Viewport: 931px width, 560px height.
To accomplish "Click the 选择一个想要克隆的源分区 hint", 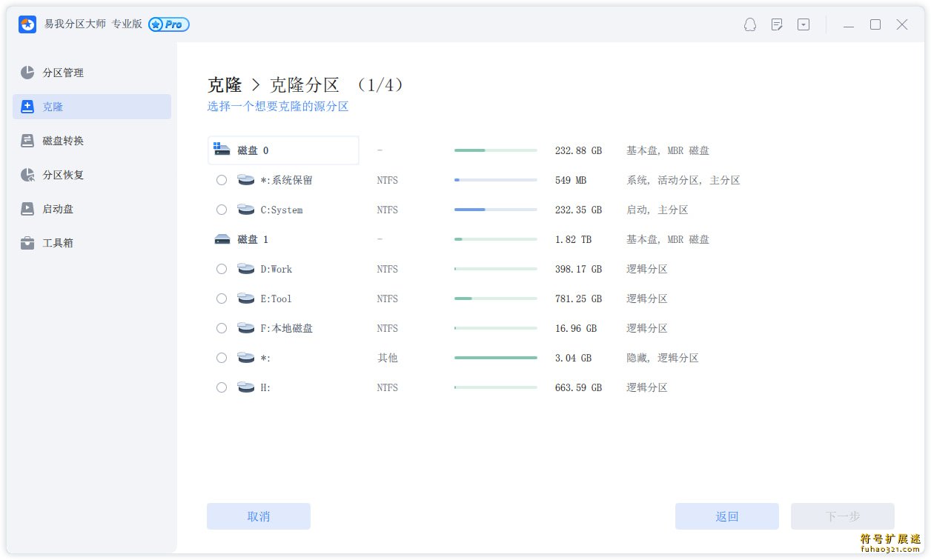I will [278, 107].
